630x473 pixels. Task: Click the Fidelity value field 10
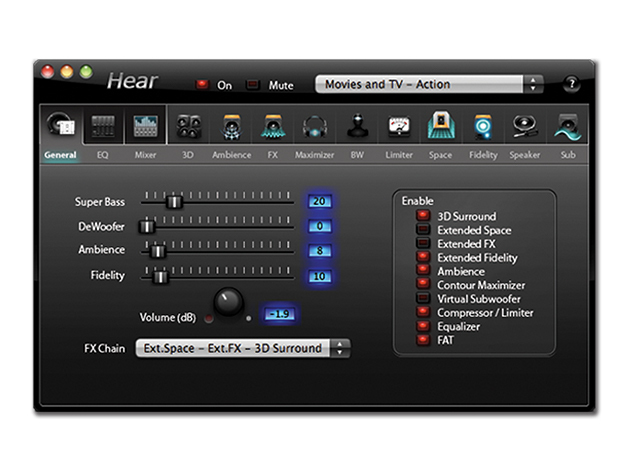click(x=319, y=276)
